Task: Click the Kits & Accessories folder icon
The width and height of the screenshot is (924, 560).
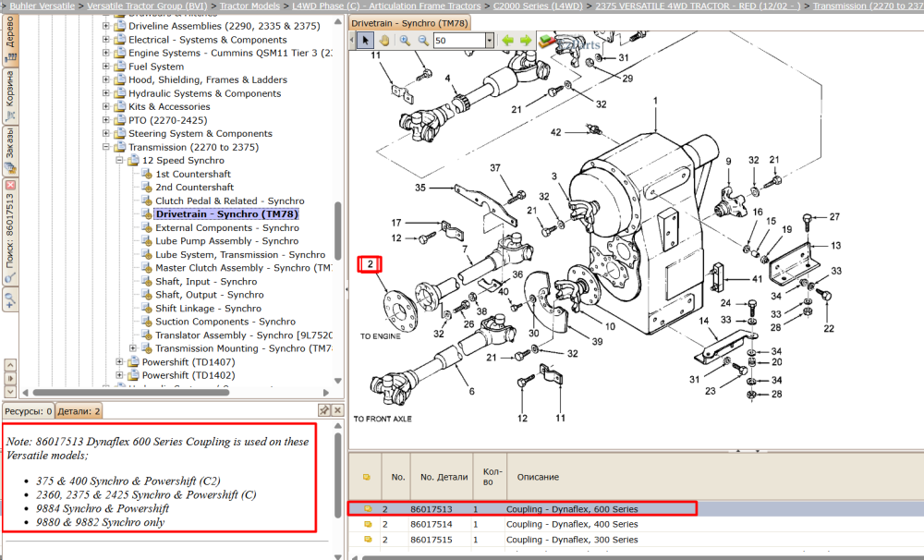Action: 119,106
